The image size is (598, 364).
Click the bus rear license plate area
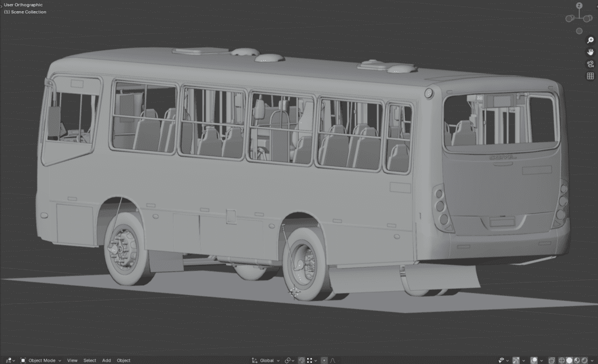tap(502, 222)
